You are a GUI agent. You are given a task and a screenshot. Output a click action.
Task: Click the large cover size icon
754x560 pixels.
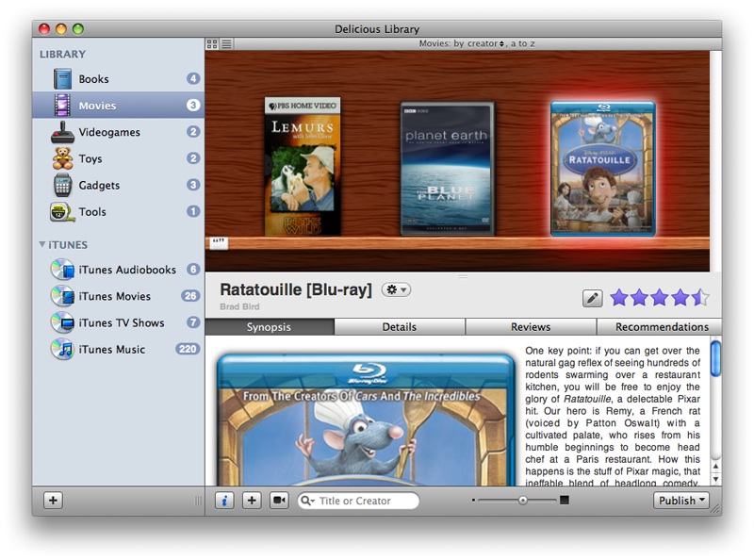click(x=565, y=501)
